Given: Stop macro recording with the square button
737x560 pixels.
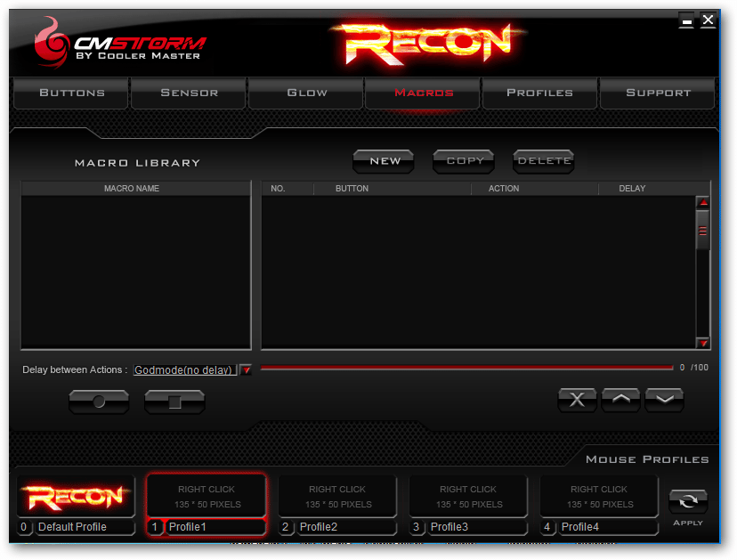Looking at the screenshot, I should (174, 402).
